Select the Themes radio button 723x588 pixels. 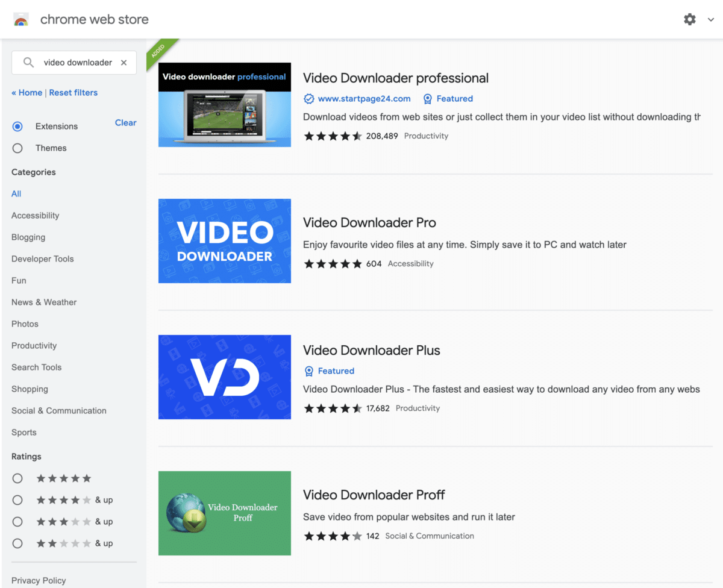click(17, 148)
